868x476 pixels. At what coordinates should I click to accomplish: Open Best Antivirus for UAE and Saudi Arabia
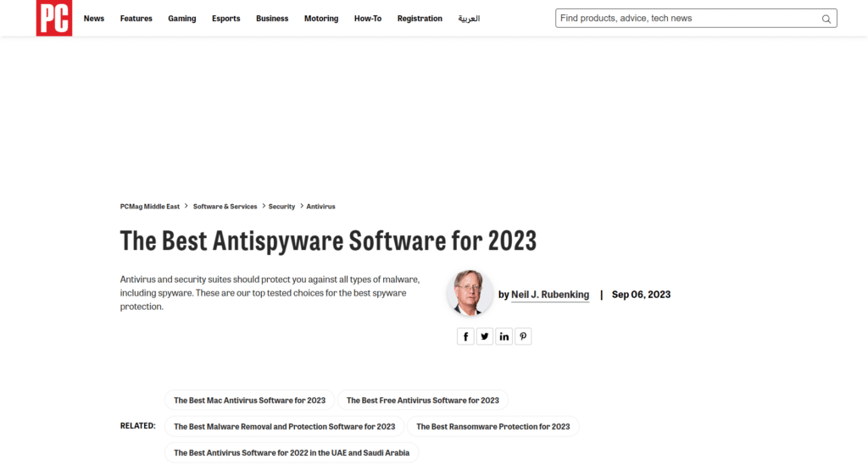click(x=292, y=453)
